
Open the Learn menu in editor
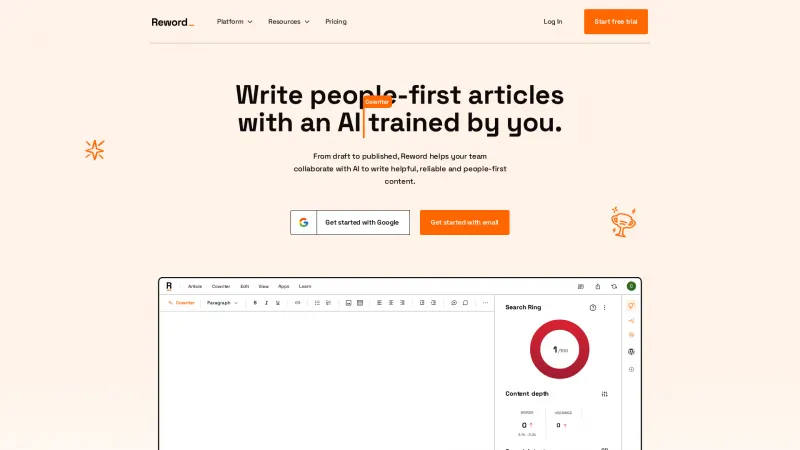click(305, 286)
